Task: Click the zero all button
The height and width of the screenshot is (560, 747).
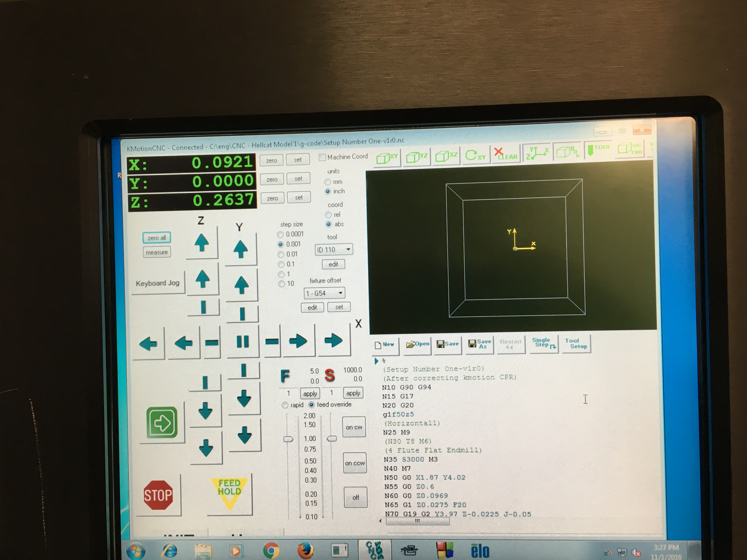Action: point(157,238)
